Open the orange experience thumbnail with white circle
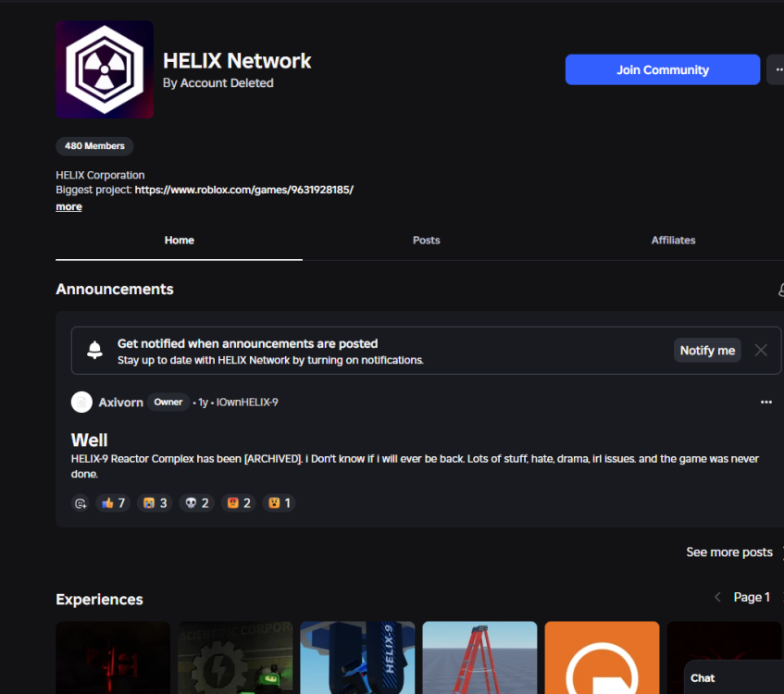The image size is (784, 694). pos(602,658)
